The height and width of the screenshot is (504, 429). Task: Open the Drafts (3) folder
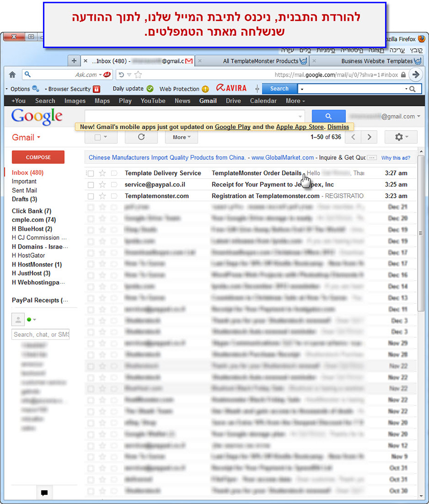click(x=24, y=199)
